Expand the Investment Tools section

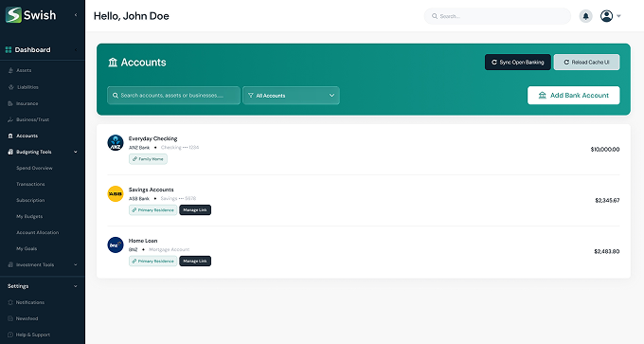tap(76, 264)
